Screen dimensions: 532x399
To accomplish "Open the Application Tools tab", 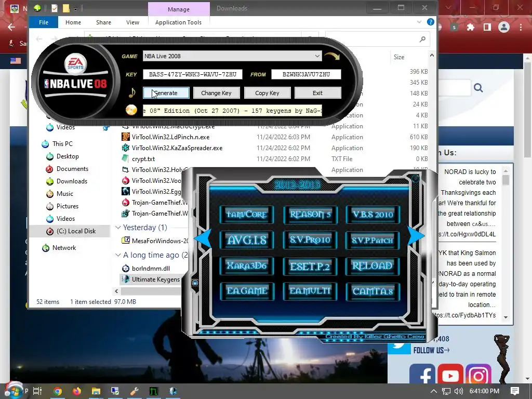I will [178, 22].
